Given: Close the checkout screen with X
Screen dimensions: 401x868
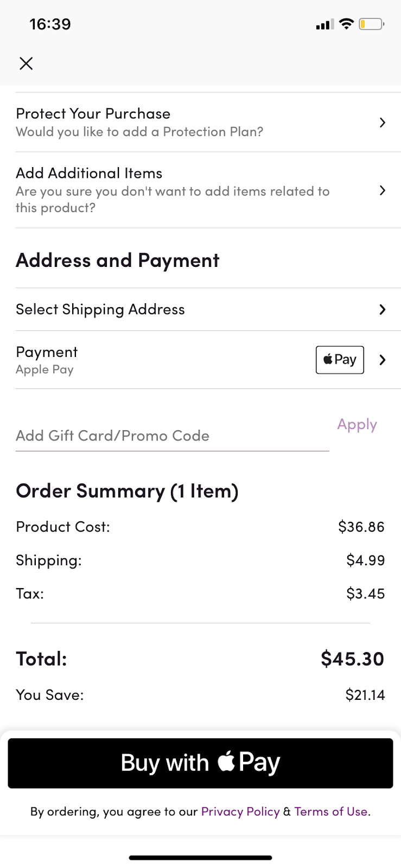Looking at the screenshot, I should tap(26, 63).
